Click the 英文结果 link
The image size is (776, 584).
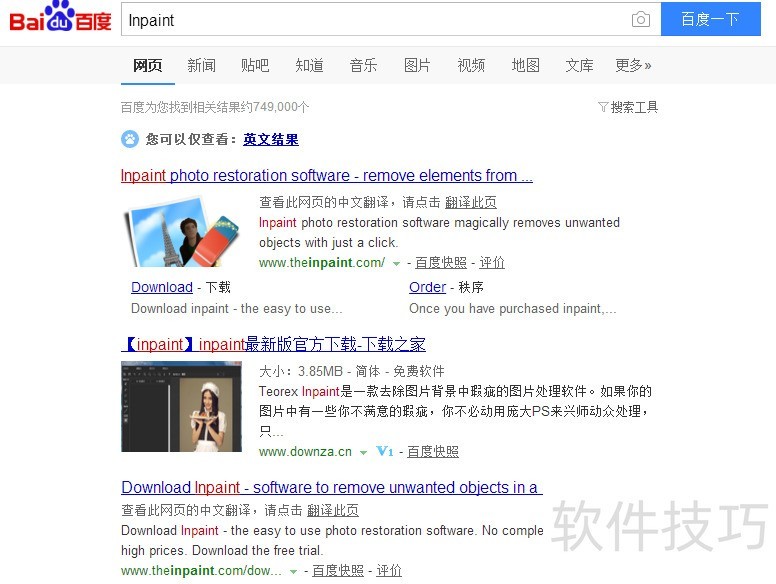[x=271, y=139]
